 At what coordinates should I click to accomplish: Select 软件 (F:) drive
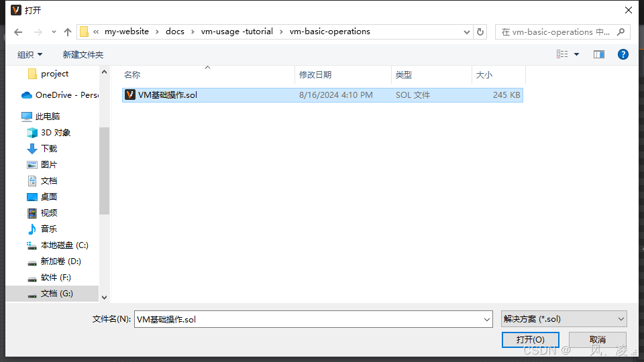point(49,278)
